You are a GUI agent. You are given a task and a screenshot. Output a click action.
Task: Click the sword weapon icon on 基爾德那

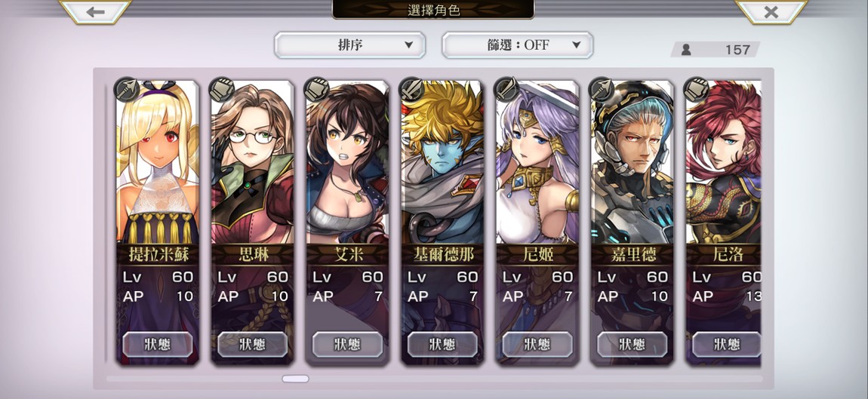pyautogui.click(x=411, y=89)
